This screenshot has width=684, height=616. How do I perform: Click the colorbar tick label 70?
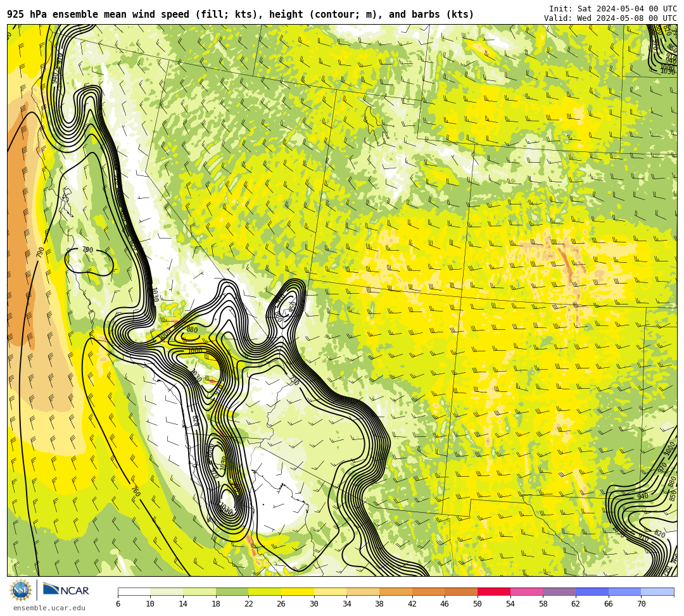pos(641,604)
